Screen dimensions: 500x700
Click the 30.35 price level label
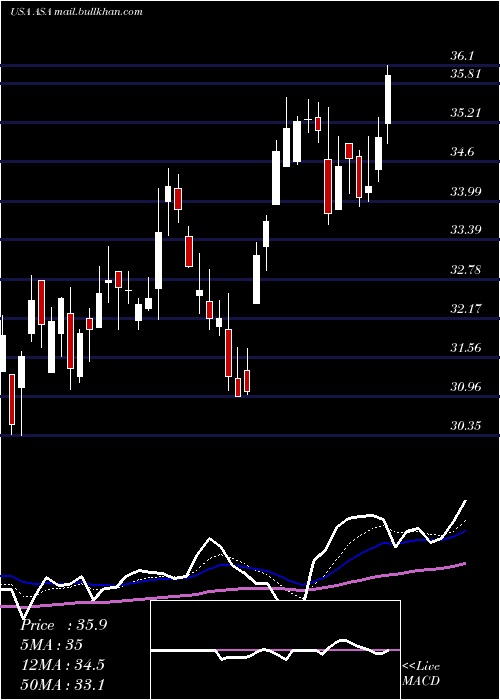[x=465, y=425]
